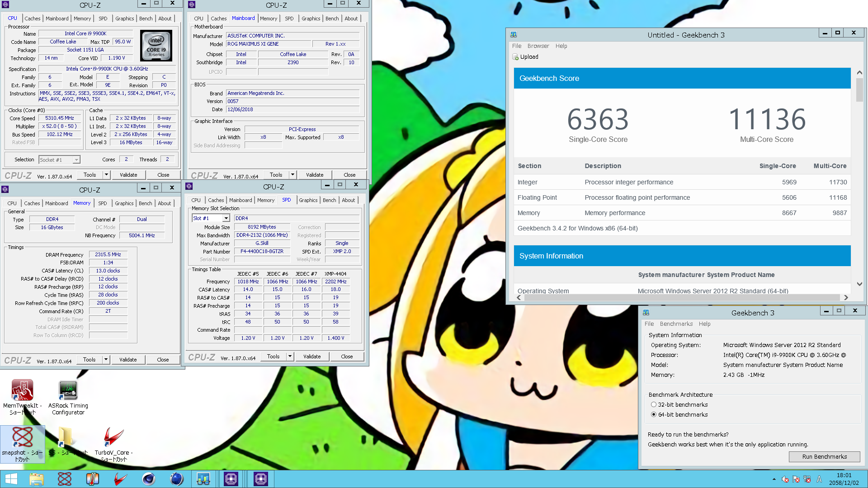Click CPU-Z SPD window title icon
Screen dimensions: 868x488
[189, 186]
